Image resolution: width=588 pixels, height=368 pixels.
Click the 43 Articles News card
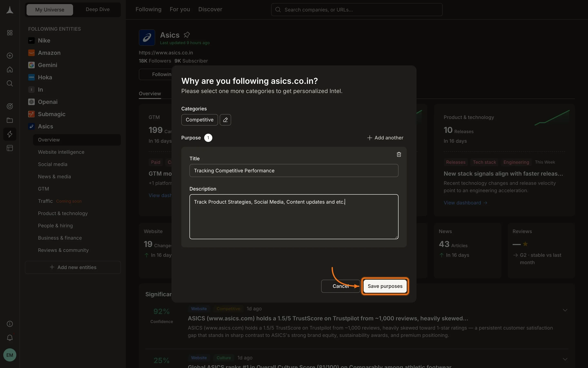pyautogui.click(x=468, y=250)
